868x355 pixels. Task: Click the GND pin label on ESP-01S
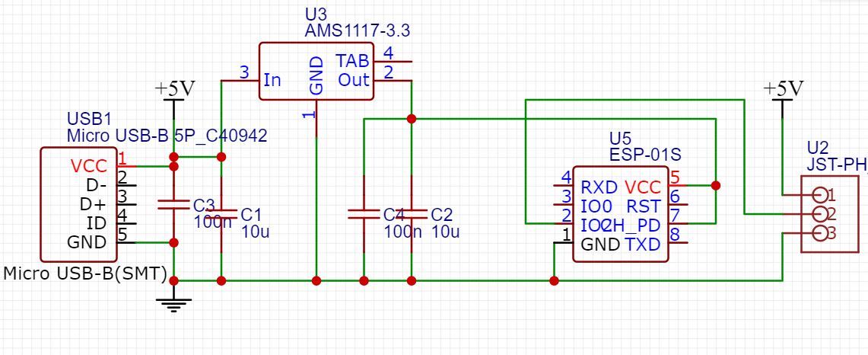[x=600, y=244]
